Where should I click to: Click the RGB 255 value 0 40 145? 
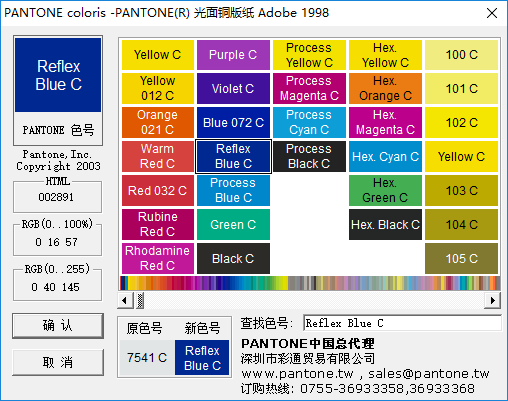coord(55,287)
